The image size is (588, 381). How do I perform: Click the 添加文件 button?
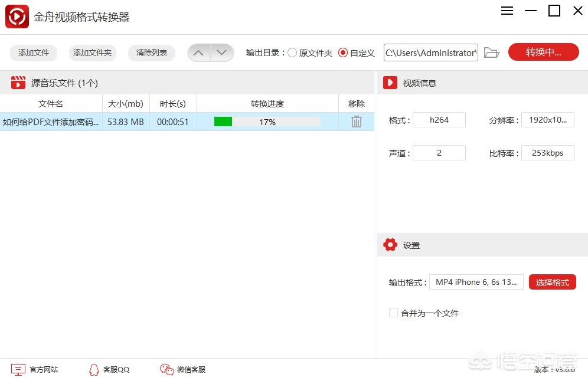[x=34, y=53]
